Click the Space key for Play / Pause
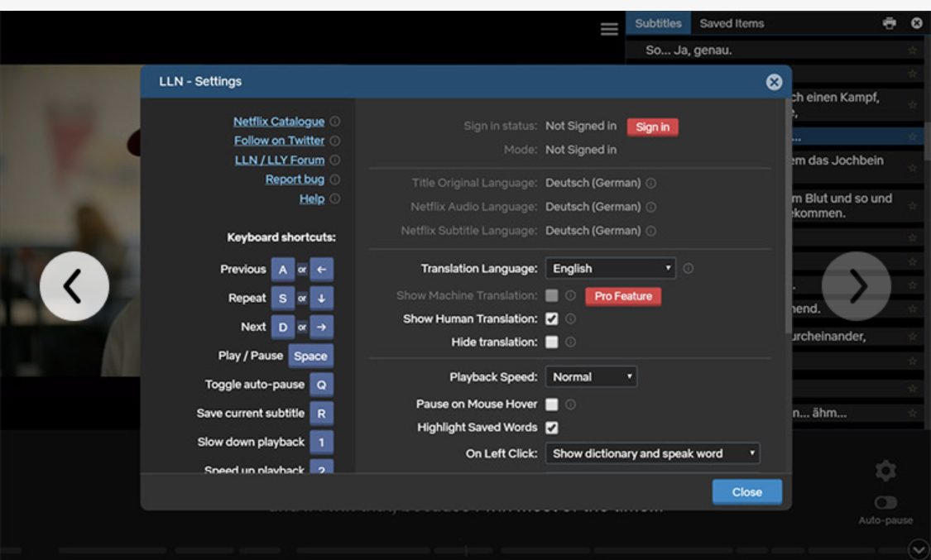931x560 pixels. click(310, 356)
